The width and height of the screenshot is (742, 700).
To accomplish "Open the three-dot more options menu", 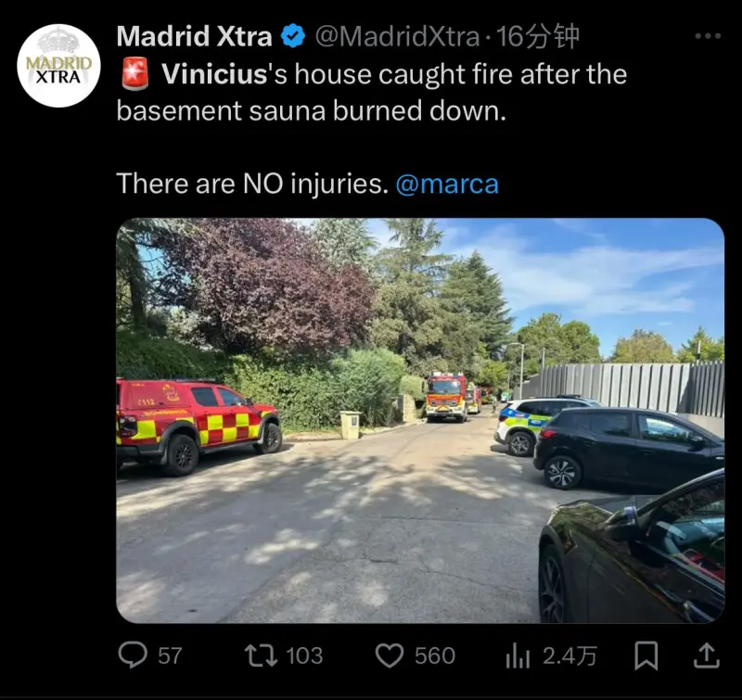I will click(x=708, y=35).
